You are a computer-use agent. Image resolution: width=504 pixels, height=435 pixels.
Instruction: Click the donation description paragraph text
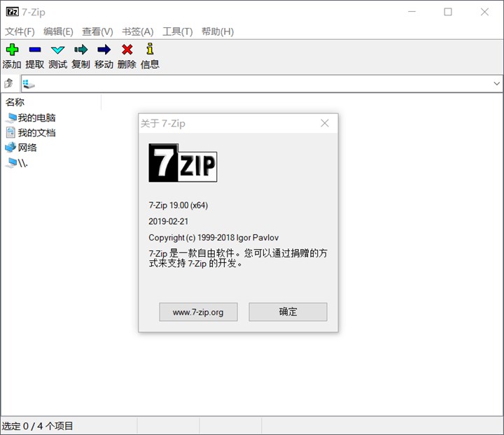pyautogui.click(x=238, y=258)
